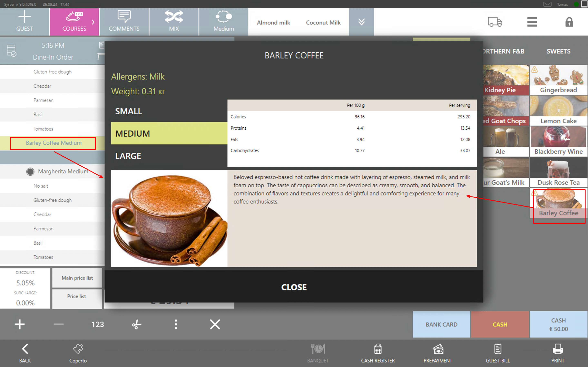Expand modifiers with double chevron down
Screen dimensions: 588x367
(361, 22)
